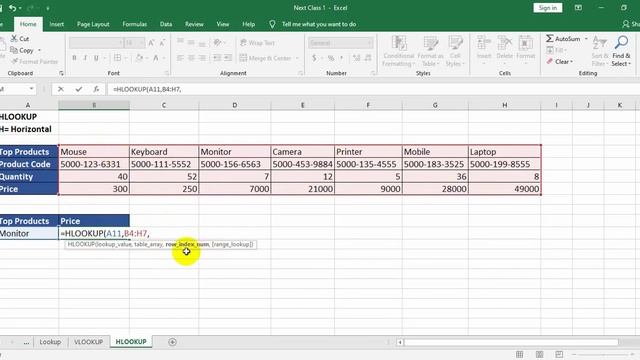
Task: Open Insert Function fx dialog
Action: pyautogui.click(x=96, y=89)
